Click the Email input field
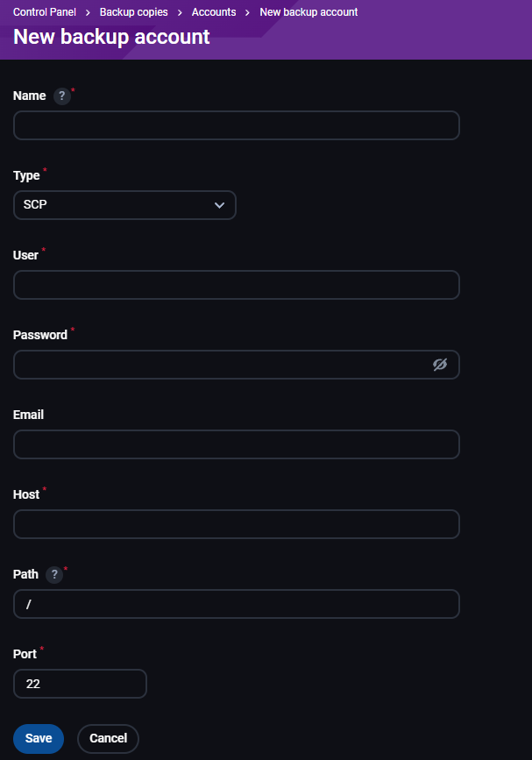This screenshot has height=760, width=532. (x=237, y=444)
